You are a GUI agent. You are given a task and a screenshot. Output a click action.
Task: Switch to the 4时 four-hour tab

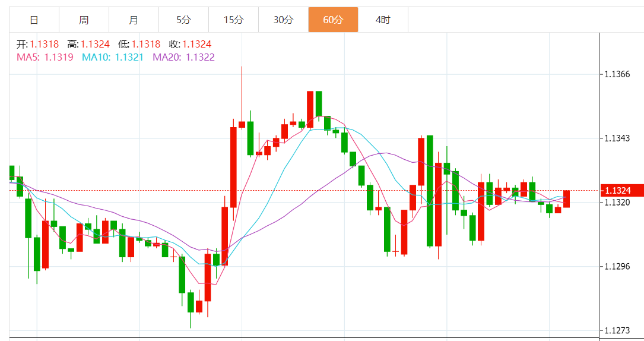[x=383, y=20]
